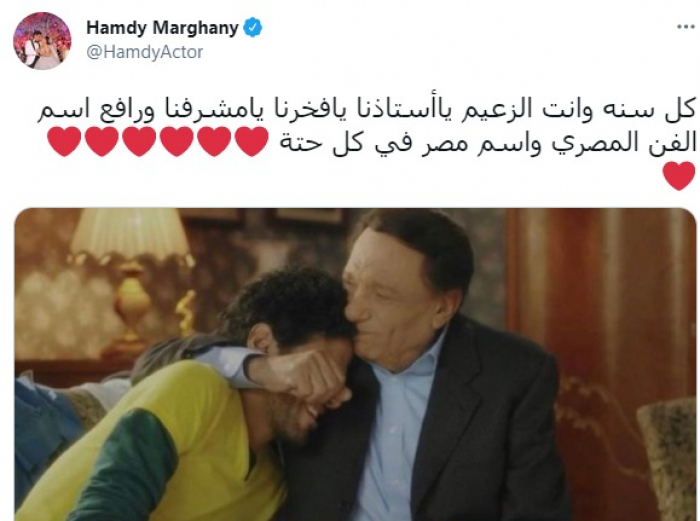Click the second heart from the left in row

point(102,142)
